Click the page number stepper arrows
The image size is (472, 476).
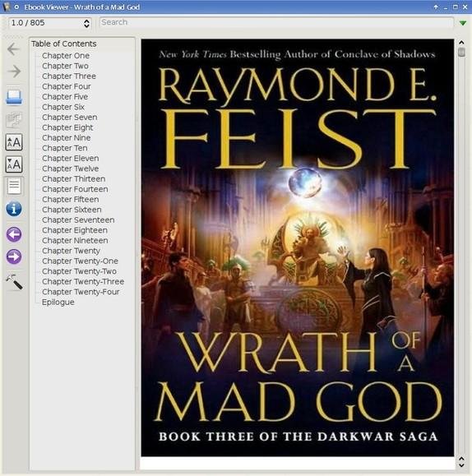[x=86, y=23]
